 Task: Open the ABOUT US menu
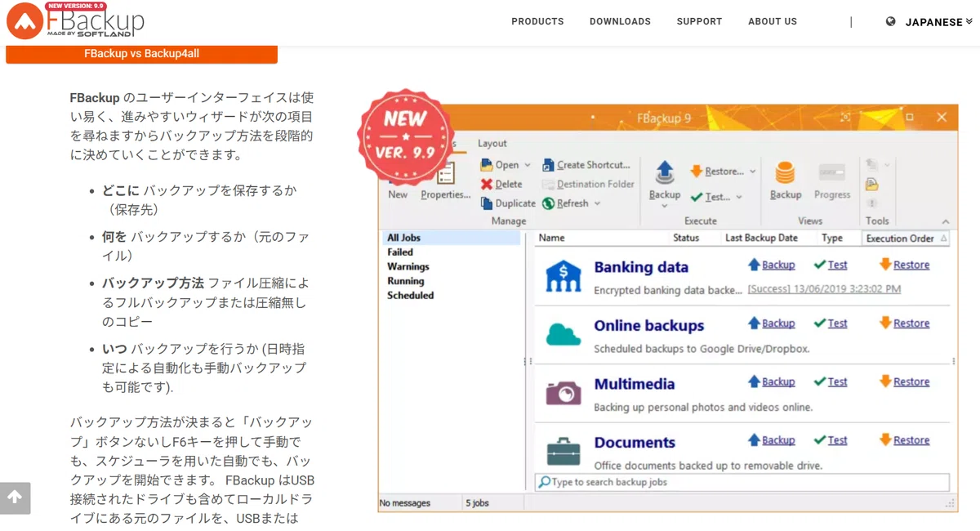tap(773, 22)
